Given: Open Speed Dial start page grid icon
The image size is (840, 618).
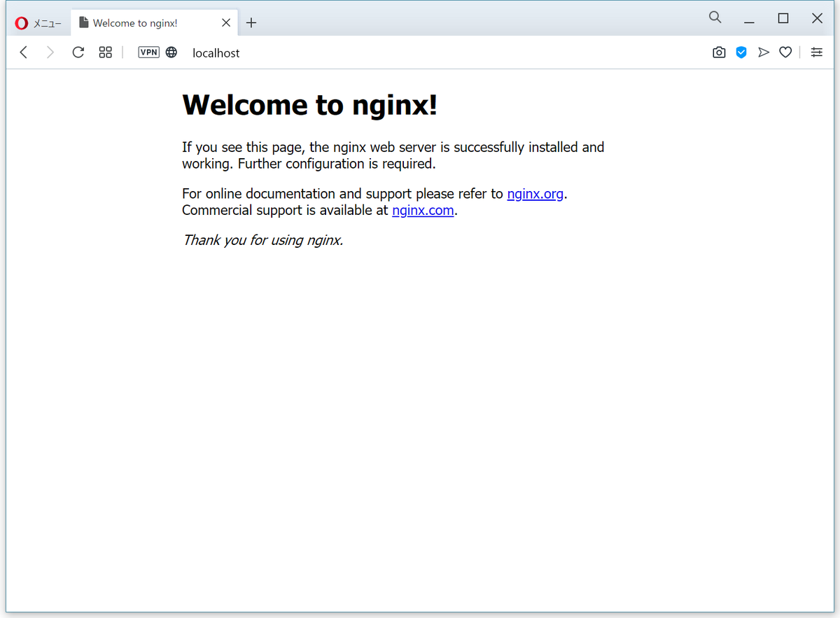Looking at the screenshot, I should [106, 52].
